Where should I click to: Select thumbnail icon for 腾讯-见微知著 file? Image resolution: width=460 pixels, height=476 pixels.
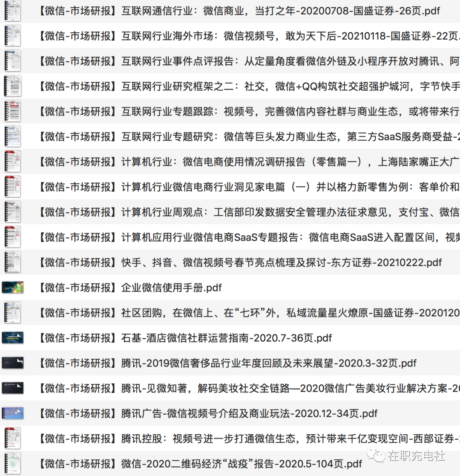point(12,388)
